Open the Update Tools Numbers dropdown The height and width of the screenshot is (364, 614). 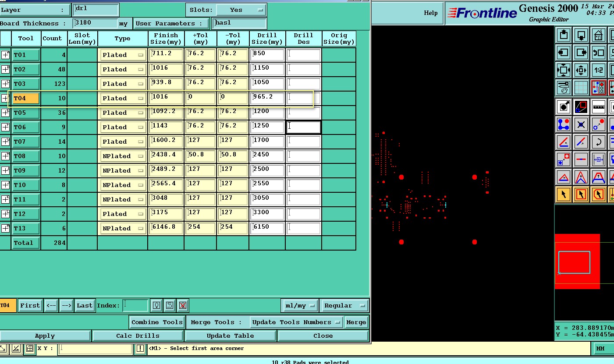[296, 322]
